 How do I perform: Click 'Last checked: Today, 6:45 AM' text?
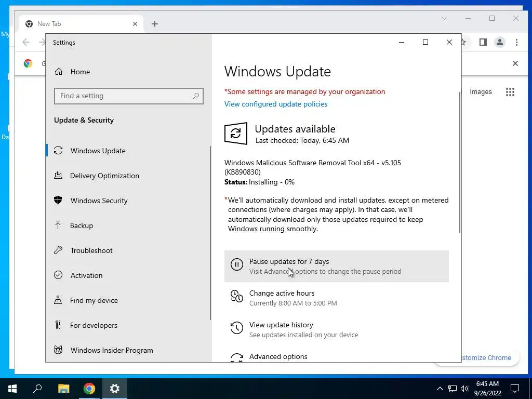[302, 140]
